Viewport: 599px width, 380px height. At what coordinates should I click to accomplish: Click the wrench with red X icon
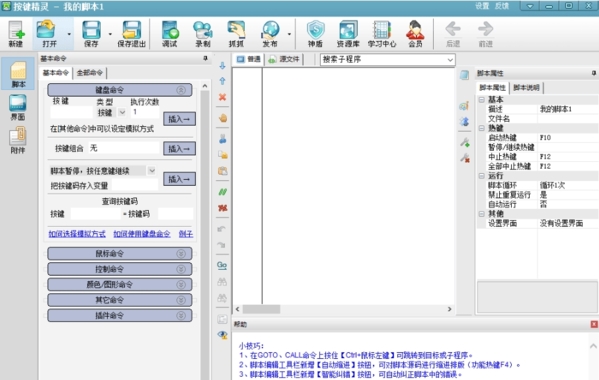click(465, 157)
